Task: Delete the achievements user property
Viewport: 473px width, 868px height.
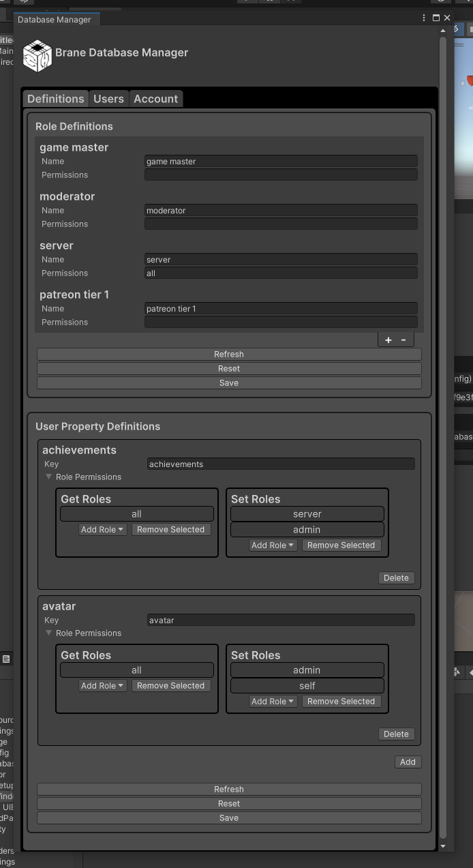Action: tap(396, 578)
